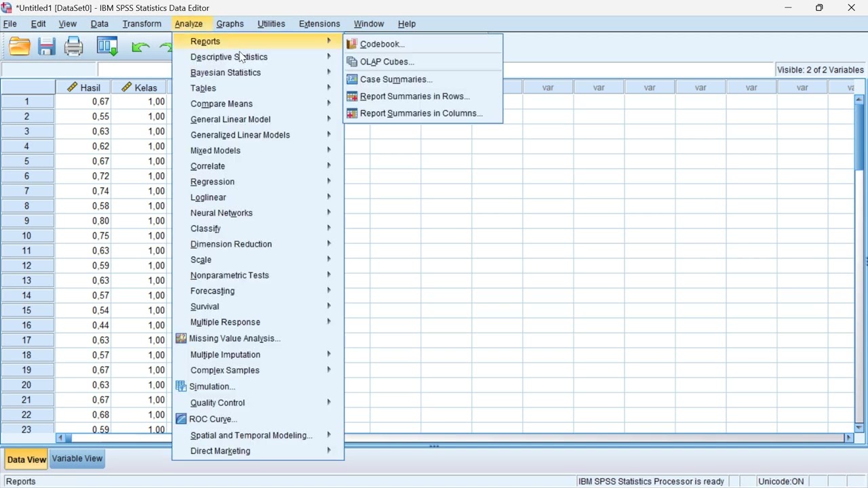
Task: Open the Graphs menu
Action: coord(230,24)
